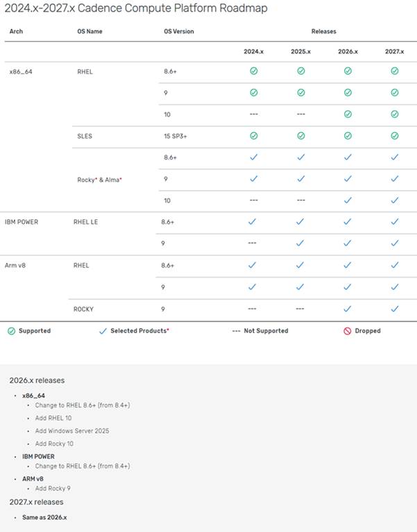Click Rocky & Alma 8.6+ checkmark under 2026.x
The height and width of the screenshot is (532, 417).
(348, 157)
